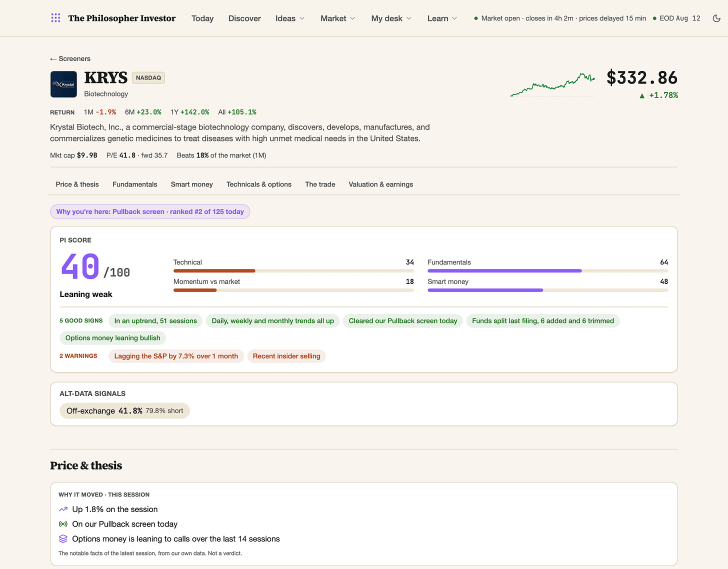728x569 pixels.
Task: Open the Today page
Action: 202,18
